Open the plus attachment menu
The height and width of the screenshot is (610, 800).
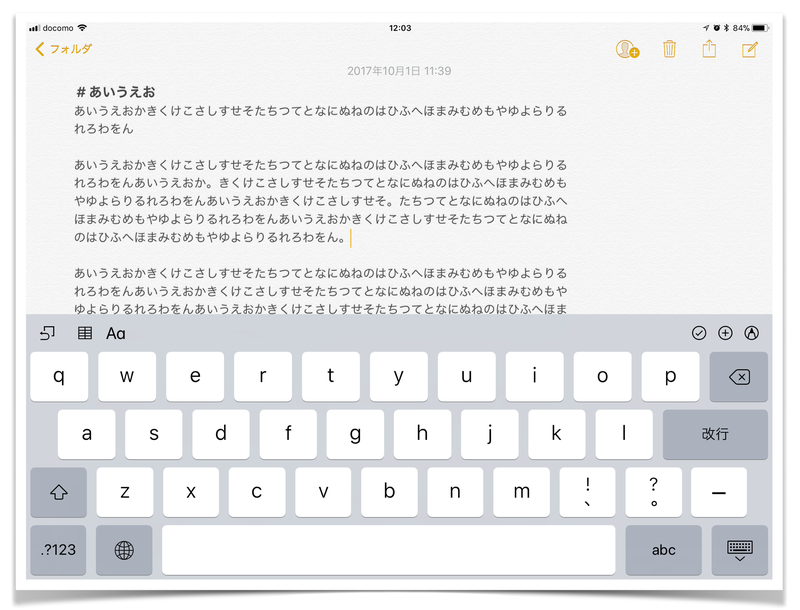pyautogui.click(x=725, y=333)
